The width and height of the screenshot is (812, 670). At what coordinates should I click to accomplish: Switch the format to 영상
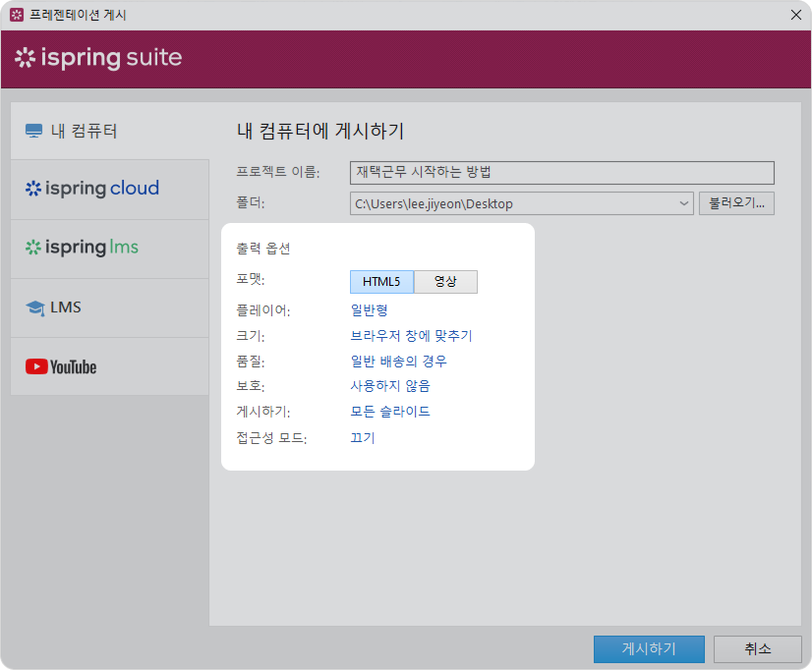pos(445,282)
